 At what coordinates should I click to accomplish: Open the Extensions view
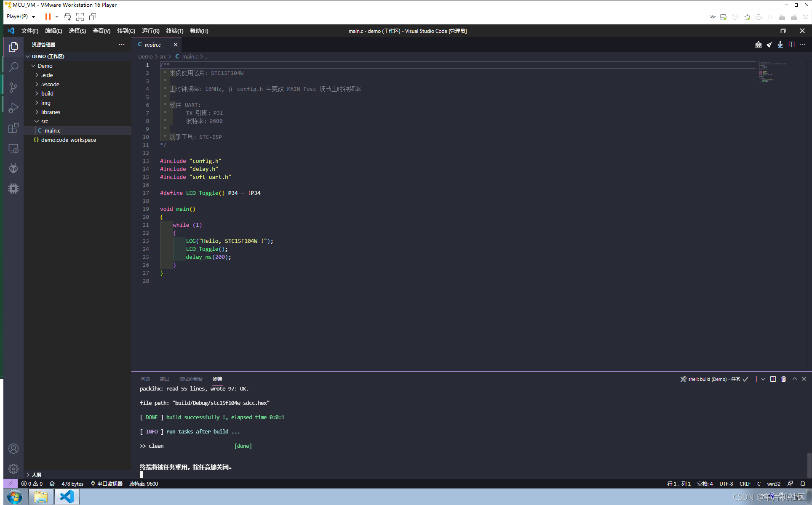(x=13, y=128)
